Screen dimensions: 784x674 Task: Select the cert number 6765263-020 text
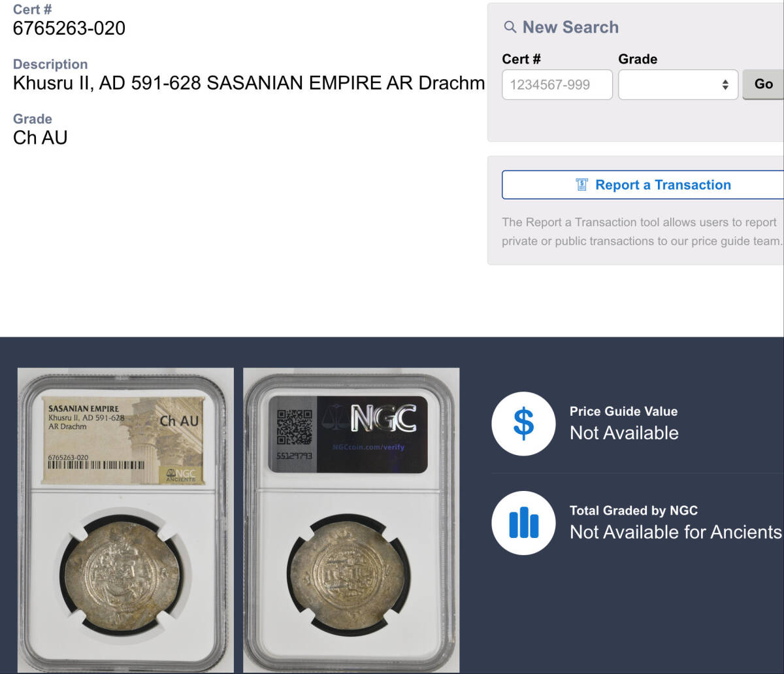69,28
